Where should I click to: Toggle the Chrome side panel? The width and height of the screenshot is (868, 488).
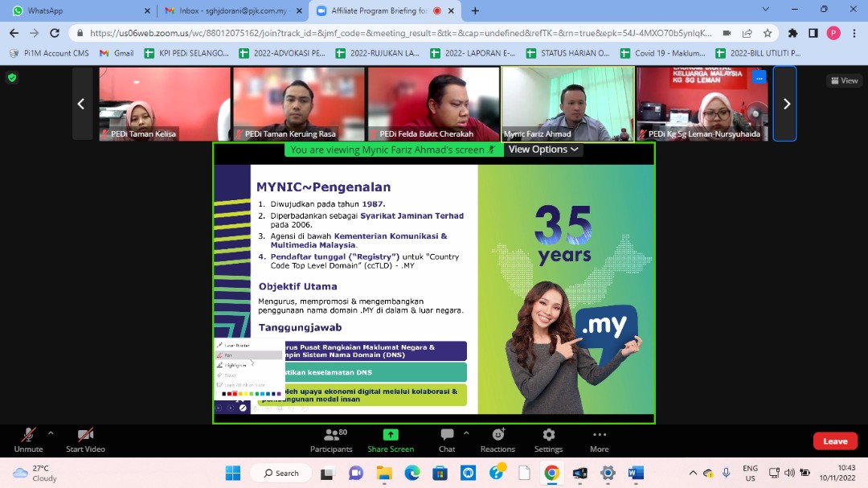pos(813,33)
